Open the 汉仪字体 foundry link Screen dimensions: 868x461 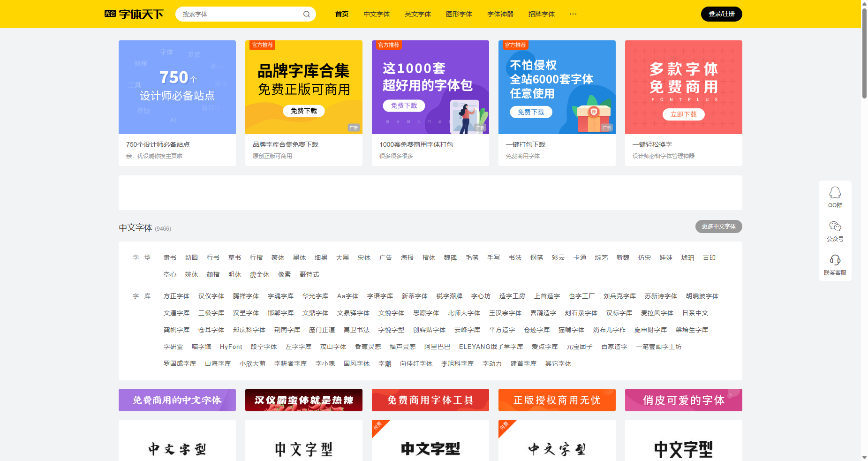click(x=211, y=296)
